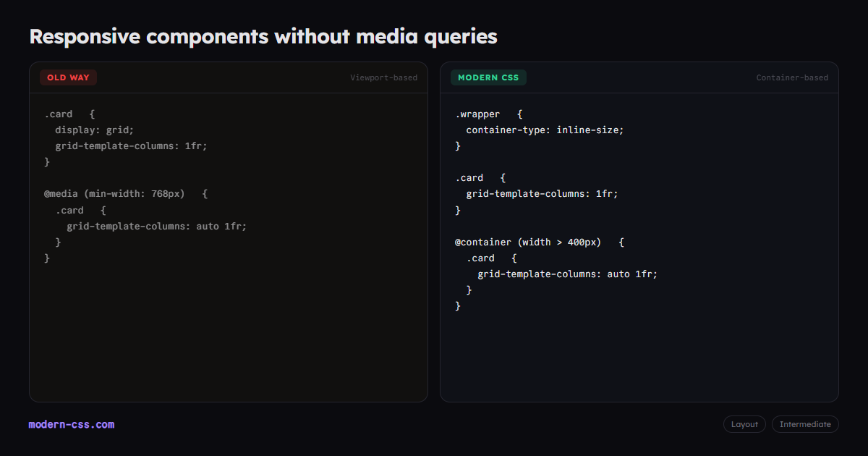This screenshot has width=868, height=456.
Task: Click the Container-based label
Action: 793,77
